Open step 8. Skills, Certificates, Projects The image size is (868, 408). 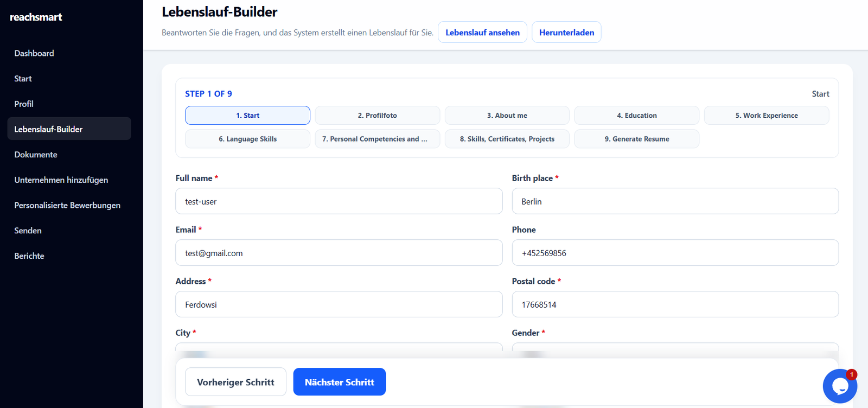pos(507,139)
